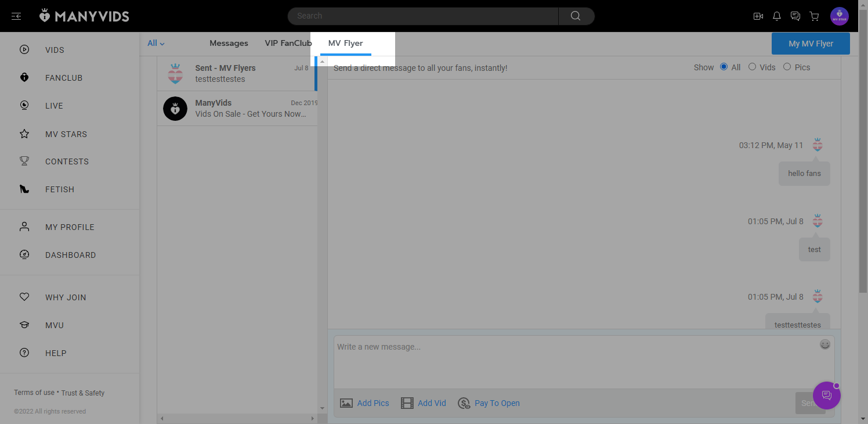Image resolution: width=868 pixels, height=424 pixels.
Task: Click the Write a new message box
Action: click(x=584, y=362)
